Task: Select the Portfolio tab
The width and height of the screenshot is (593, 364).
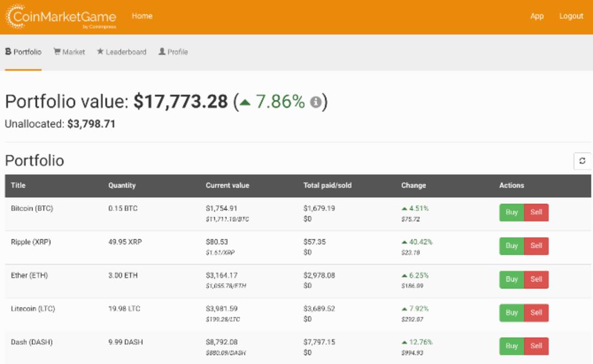Action: point(23,52)
